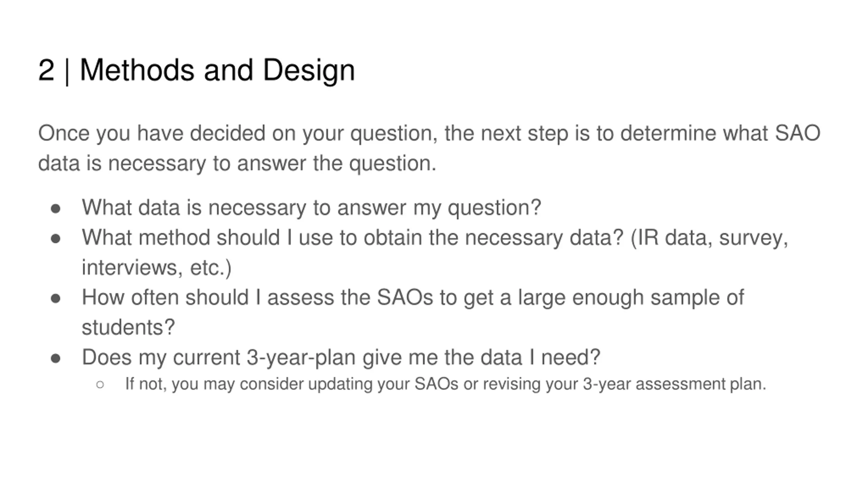The image size is (868, 488).
Task: Click the bullet dot before 'What method should I use'
Action: 56,239
